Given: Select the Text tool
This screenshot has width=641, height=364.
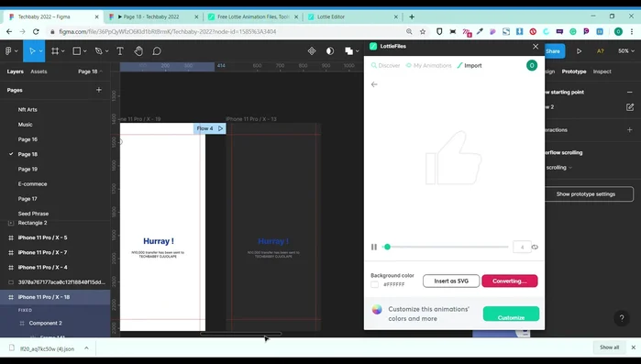Looking at the screenshot, I should point(120,51).
